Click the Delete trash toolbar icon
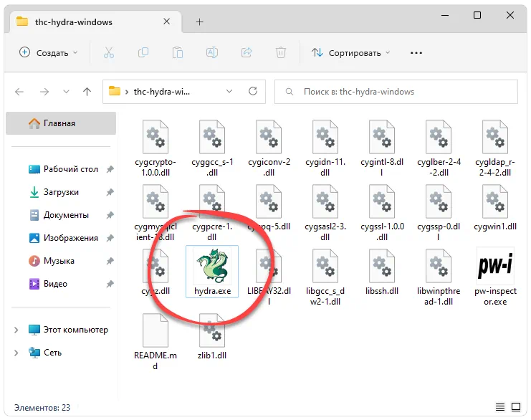Viewport: 531px width, 420px height. pyautogui.click(x=281, y=52)
